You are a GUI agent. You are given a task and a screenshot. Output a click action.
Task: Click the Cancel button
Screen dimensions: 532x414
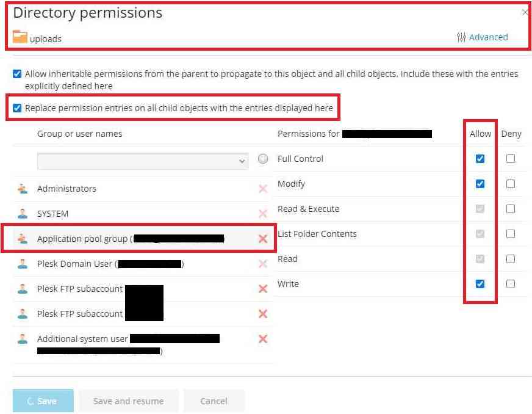click(x=214, y=401)
